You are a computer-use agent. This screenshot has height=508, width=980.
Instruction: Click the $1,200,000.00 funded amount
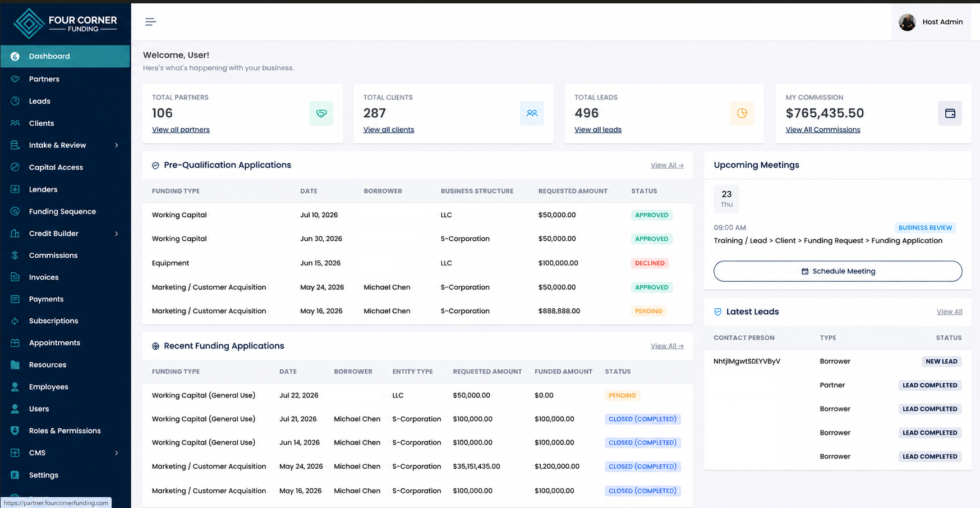coord(557,466)
